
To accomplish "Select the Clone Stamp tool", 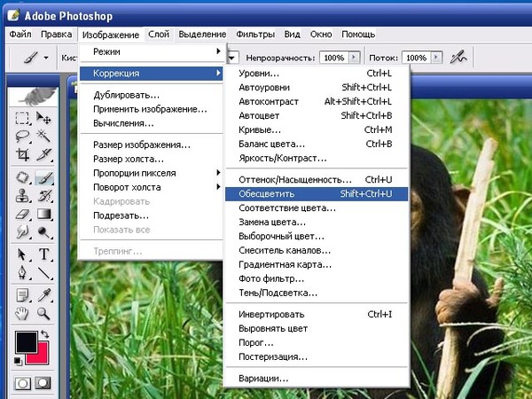I will [22, 196].
